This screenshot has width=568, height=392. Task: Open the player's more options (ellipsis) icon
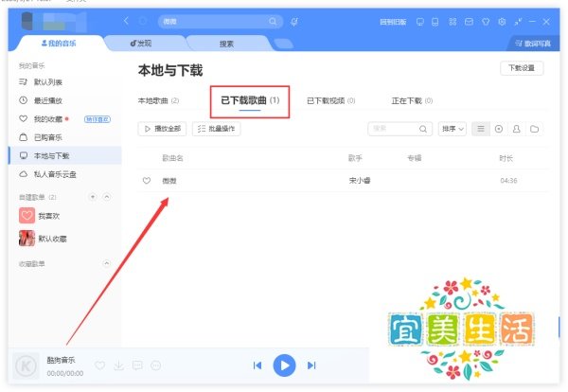click(x=156, y=365)
